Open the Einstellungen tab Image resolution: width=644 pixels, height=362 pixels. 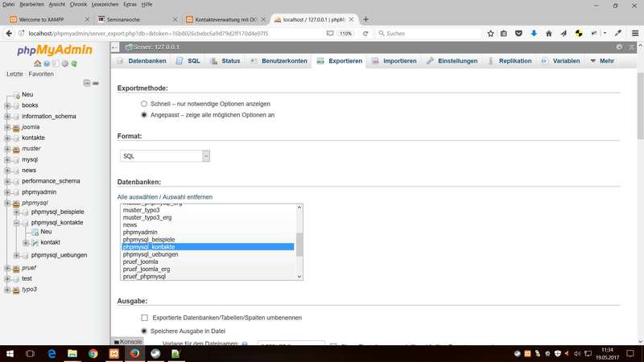click(452, 61)
